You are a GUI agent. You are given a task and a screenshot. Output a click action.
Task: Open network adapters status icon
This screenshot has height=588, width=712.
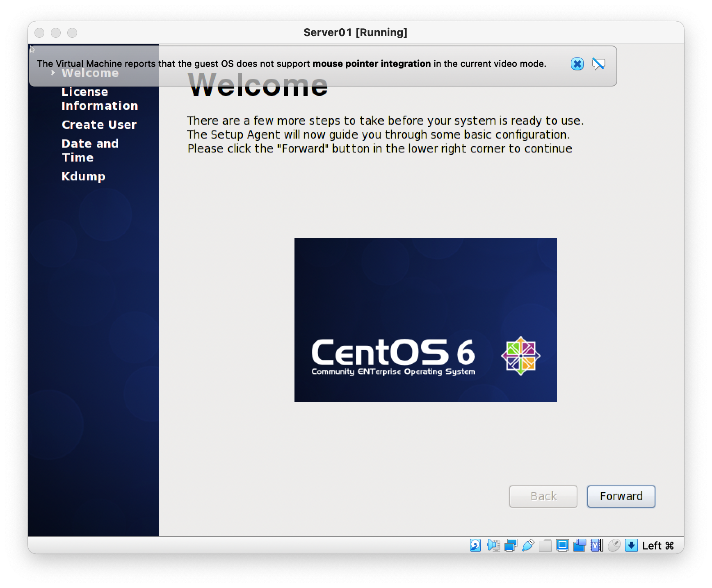tap(511, 545)
